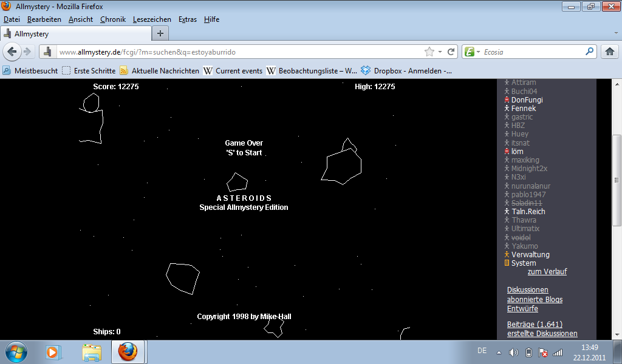
Task: Click Verwaltung in the user list
Action: [x=530, y=255]
